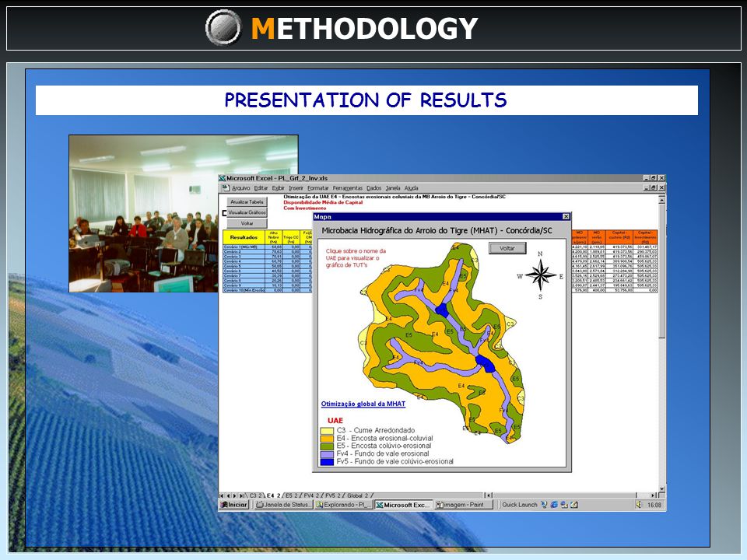Click the Atualizar Tabela button

247,202
